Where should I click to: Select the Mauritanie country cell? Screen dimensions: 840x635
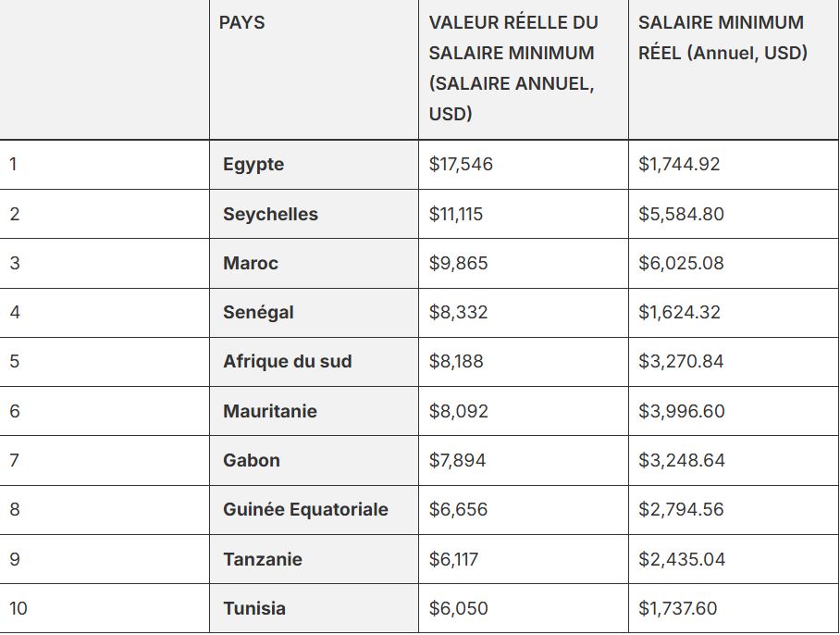tap(270, 411)
